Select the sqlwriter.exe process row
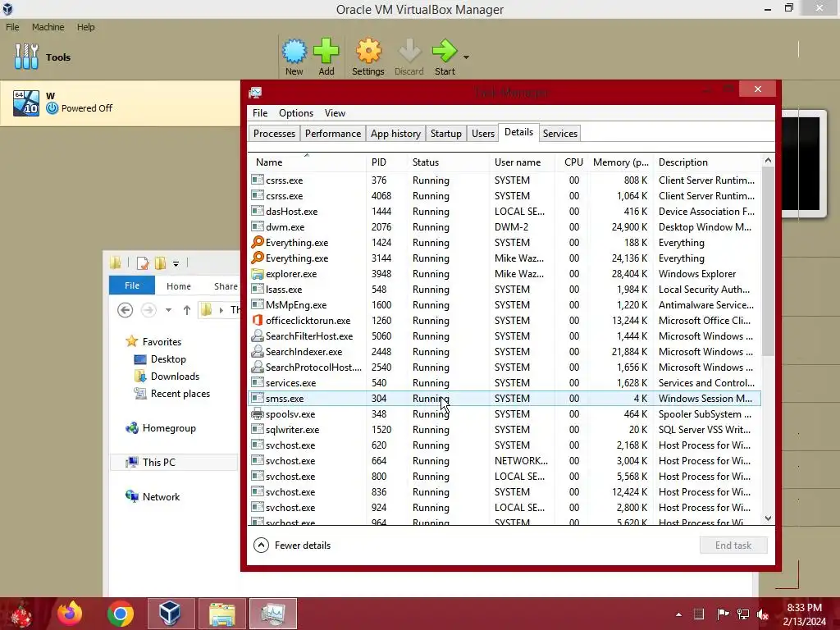Image resolution: width=840 pixels, height=630 pixels. tap(504, 430)
